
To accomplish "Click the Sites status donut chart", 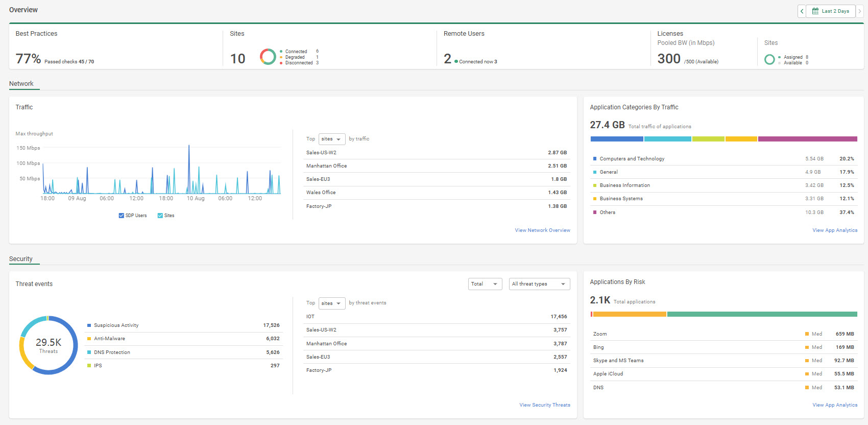I will [268, 57].
